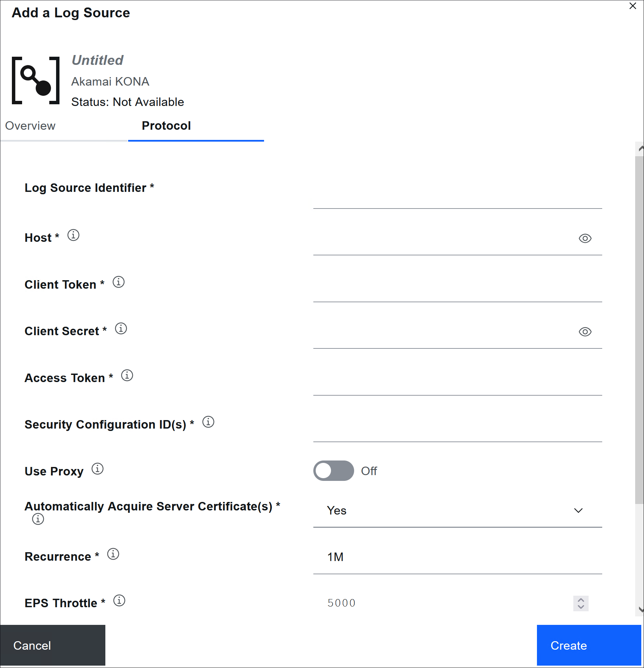Click the Status: Not Available text
Screen dimensions: 644x668
[127, 102]
